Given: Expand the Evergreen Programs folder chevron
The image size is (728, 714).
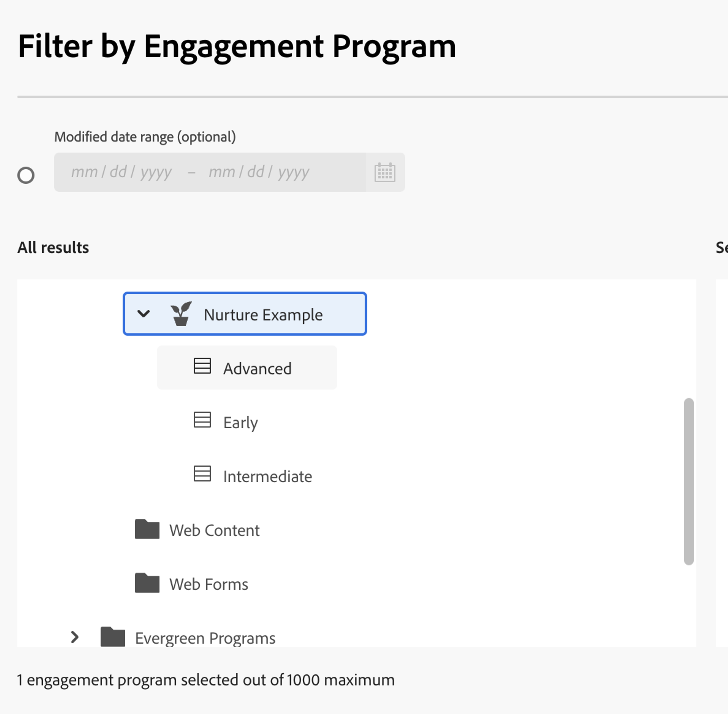Looking at the screenshot, I should [x=75, y=637].
